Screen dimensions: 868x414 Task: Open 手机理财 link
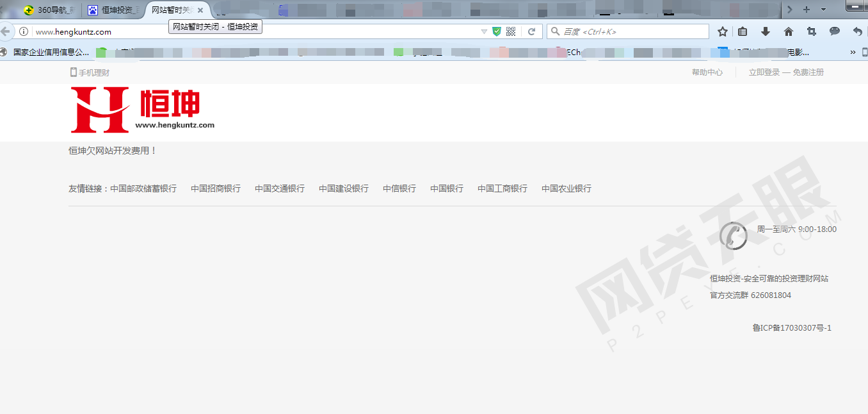(x=94, y=72)
